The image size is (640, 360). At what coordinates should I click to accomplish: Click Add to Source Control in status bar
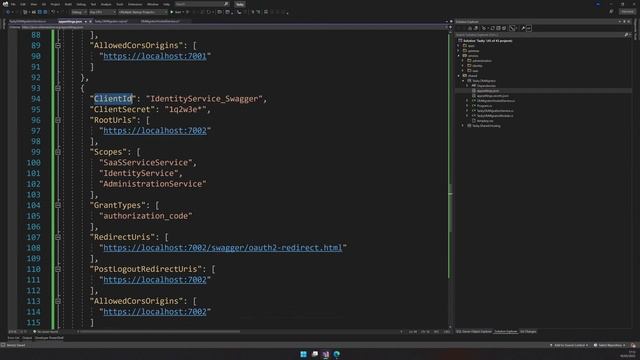(570, 345)
